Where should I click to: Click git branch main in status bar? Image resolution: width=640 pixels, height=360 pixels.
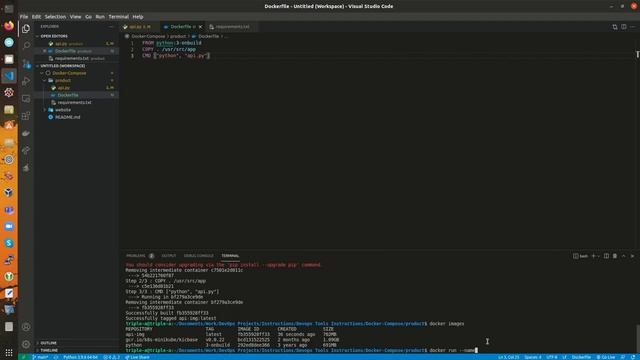40,357
